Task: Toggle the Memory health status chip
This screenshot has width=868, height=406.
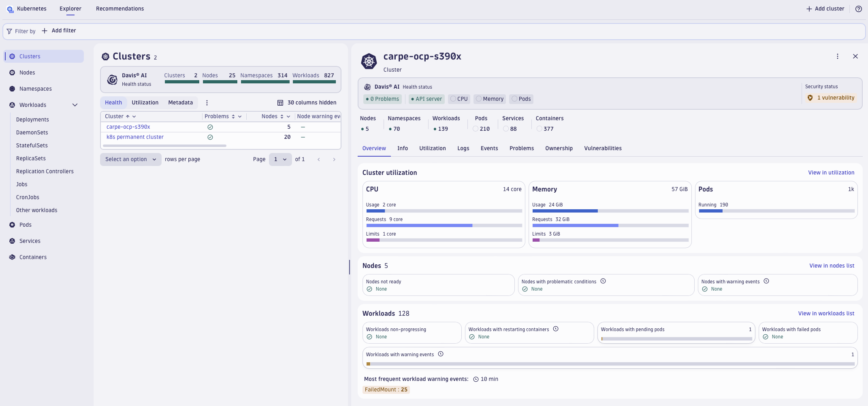Action: pos(489,99)
